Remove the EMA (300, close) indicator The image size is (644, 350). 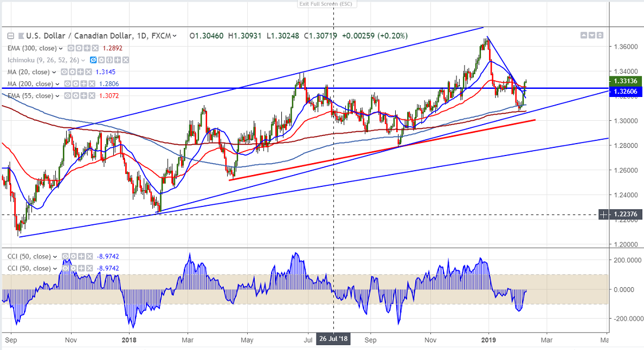(95, 48)
